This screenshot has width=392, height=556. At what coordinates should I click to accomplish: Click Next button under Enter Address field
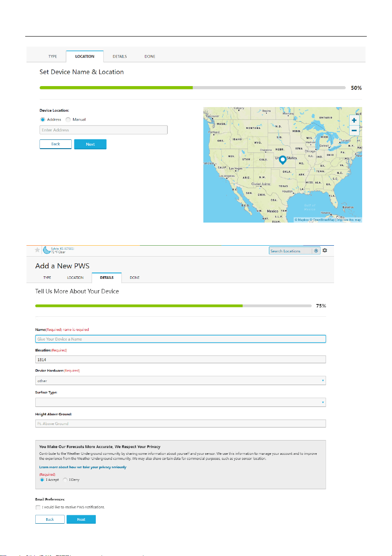point(90,144)
